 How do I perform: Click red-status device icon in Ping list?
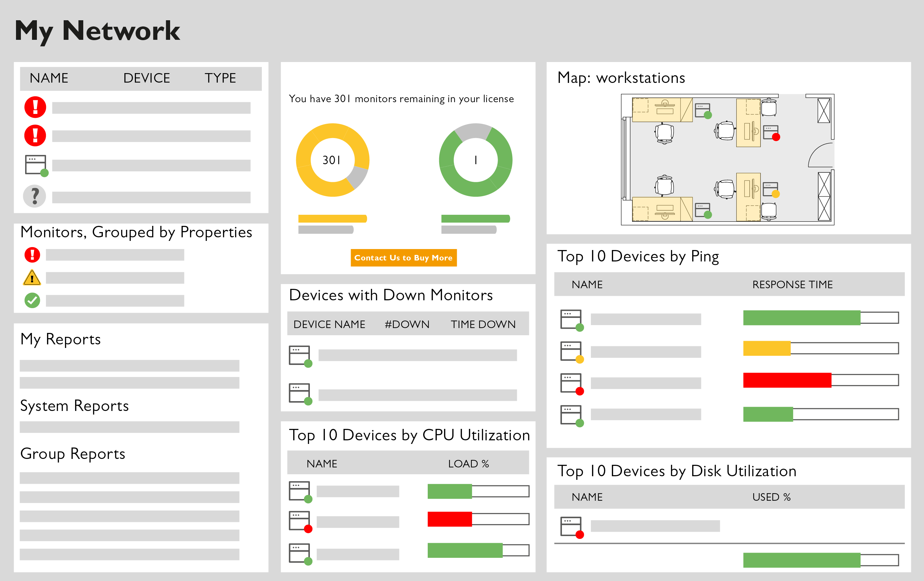click(572, 384)
